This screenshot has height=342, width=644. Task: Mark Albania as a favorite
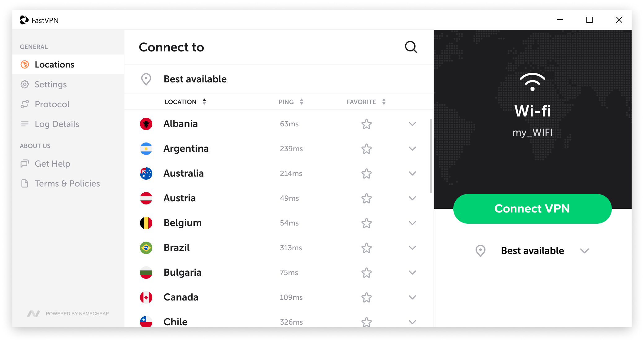[365, 124]
